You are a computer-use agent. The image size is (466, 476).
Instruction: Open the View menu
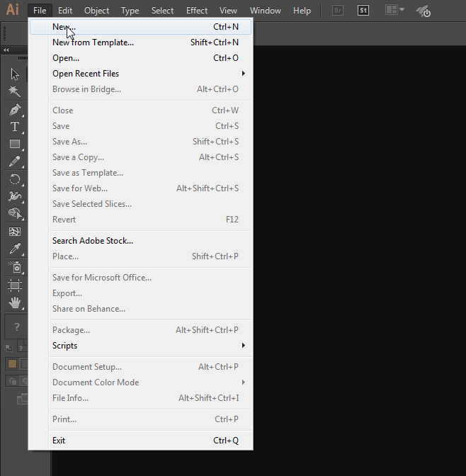tap(228, 11)
